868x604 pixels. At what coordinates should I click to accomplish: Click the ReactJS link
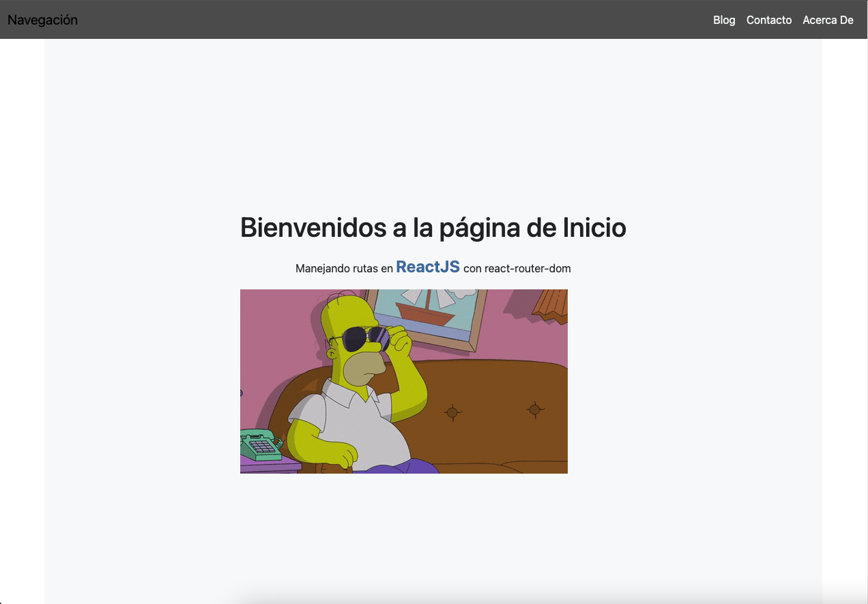click(428, 267)
